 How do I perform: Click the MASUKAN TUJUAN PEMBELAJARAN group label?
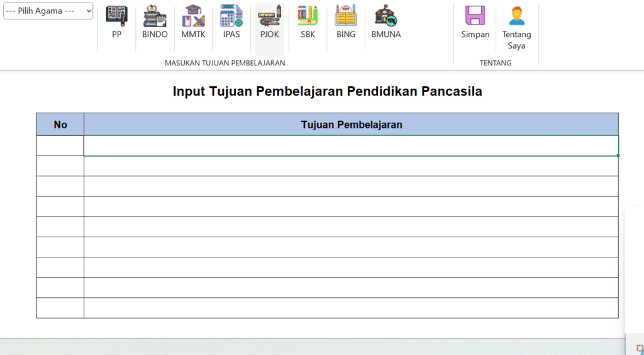225,63
